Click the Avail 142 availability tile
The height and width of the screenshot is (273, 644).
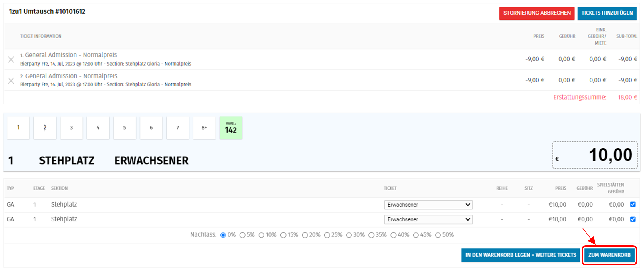231,128
